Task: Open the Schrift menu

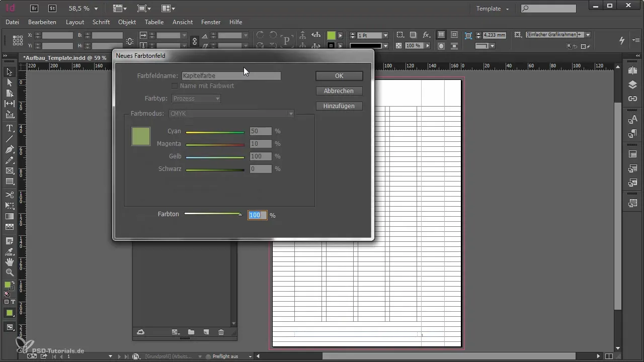Action: [x=102, y=22]
